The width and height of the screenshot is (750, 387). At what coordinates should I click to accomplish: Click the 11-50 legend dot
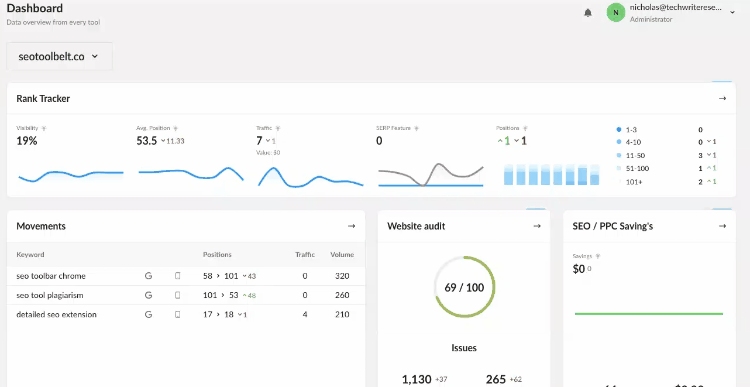point(619,155)
